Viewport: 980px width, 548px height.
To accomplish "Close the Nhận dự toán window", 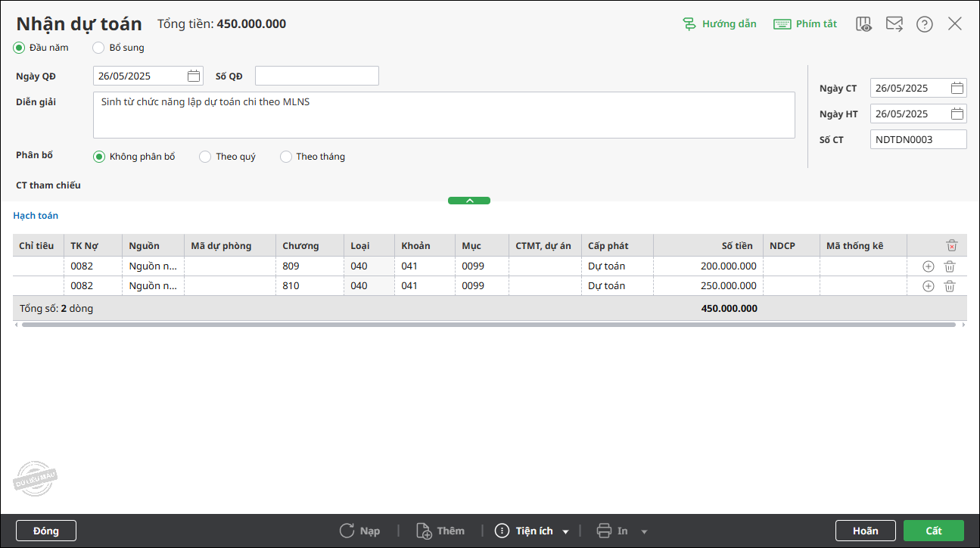I will pos(955,23).
